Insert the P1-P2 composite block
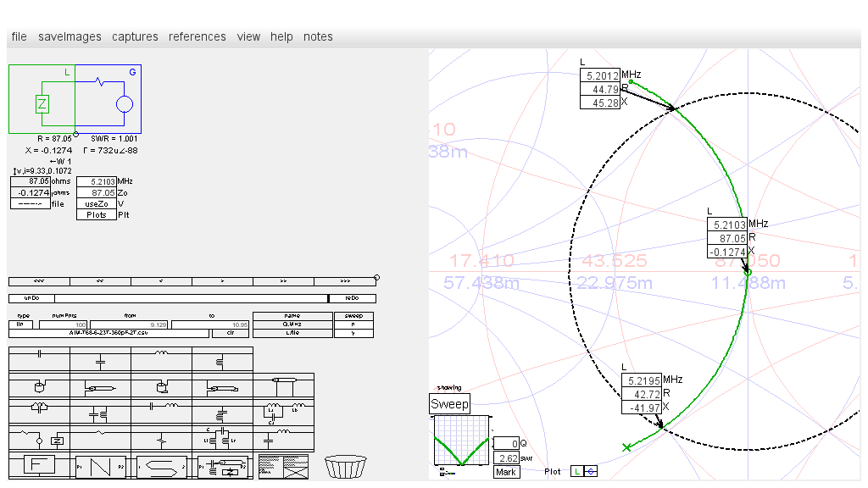Viewport: 868px width, 488px height. click(222, 467)
